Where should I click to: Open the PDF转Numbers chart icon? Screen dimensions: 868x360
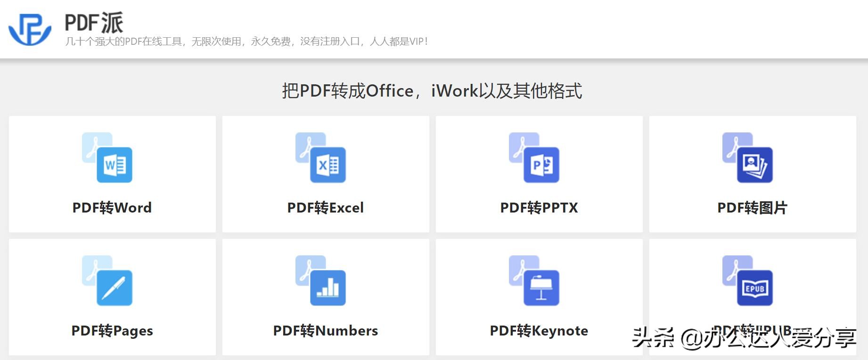[321, 280]
